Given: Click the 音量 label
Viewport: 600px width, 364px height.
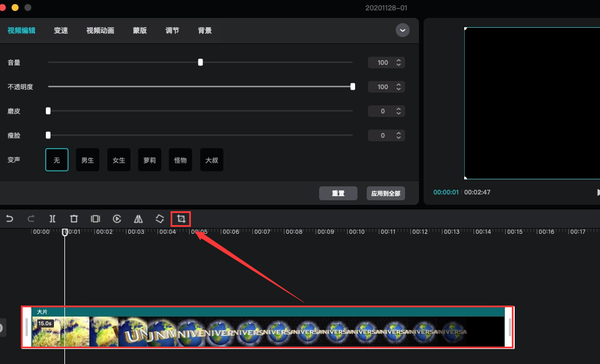Looking at the screenshot, I should [14, 62].
